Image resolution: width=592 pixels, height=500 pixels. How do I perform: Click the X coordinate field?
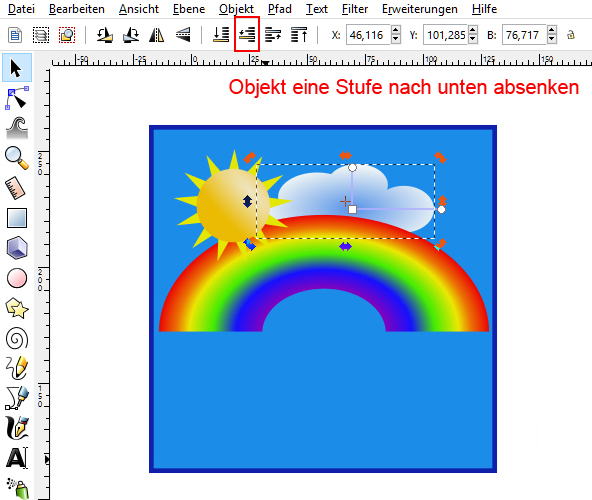(368, 35)
